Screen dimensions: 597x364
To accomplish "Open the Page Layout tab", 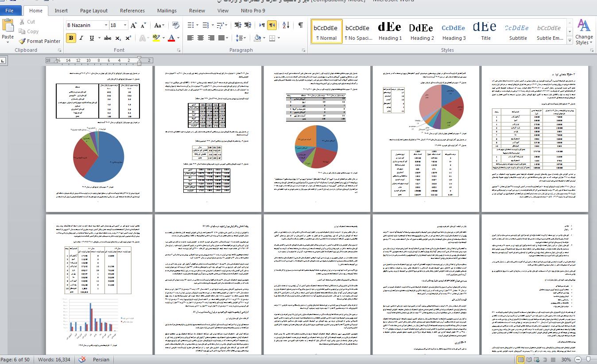I will [x=93, y=11].
